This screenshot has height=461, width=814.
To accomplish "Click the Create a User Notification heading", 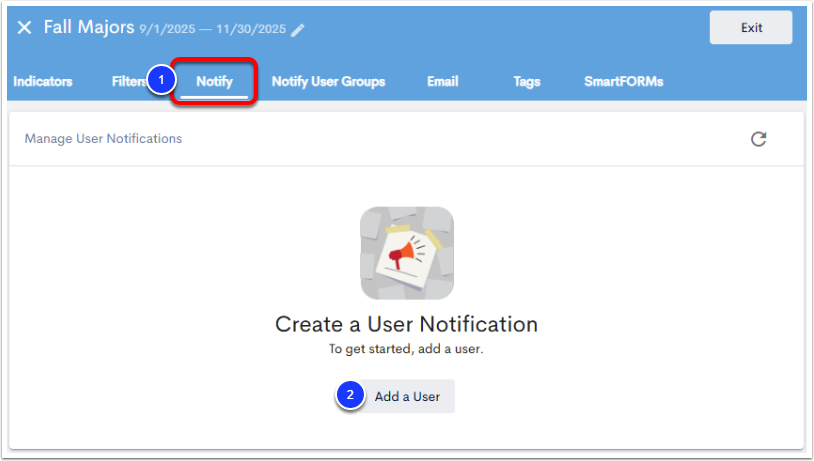I will [406, 324].
